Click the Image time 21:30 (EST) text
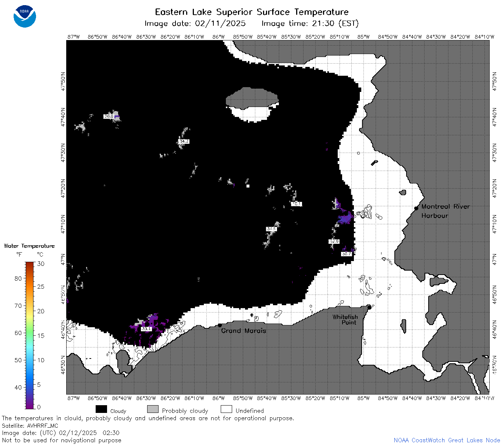 pyautogui.click(x=310, y=24)
